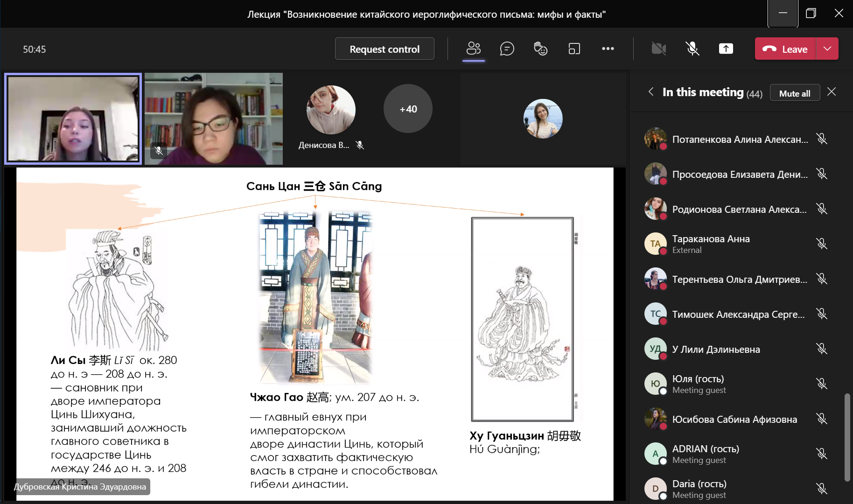Select the active speaker video thumbnail
This screenshot has height=504, width=853.
tap(73, 119)
